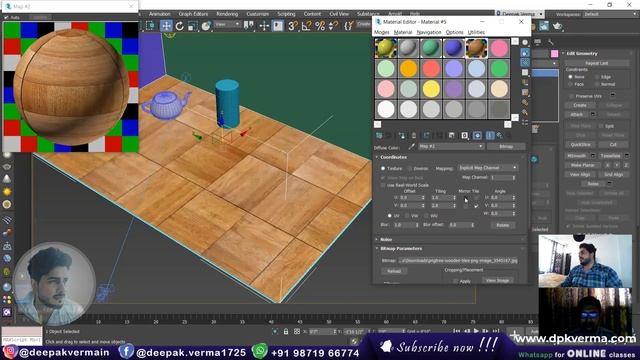Viewport: 640px width, 360px height.
Task: Select the Scale tool in main toolbar
Action: pos(193,26)
